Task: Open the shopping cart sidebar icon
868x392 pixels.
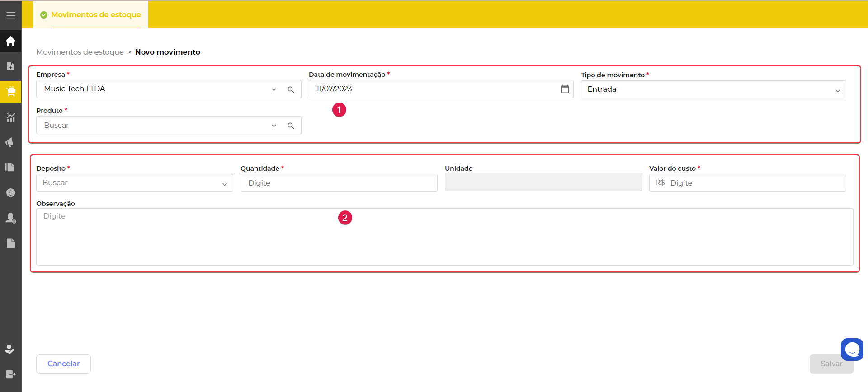Action: click(11, 92)
